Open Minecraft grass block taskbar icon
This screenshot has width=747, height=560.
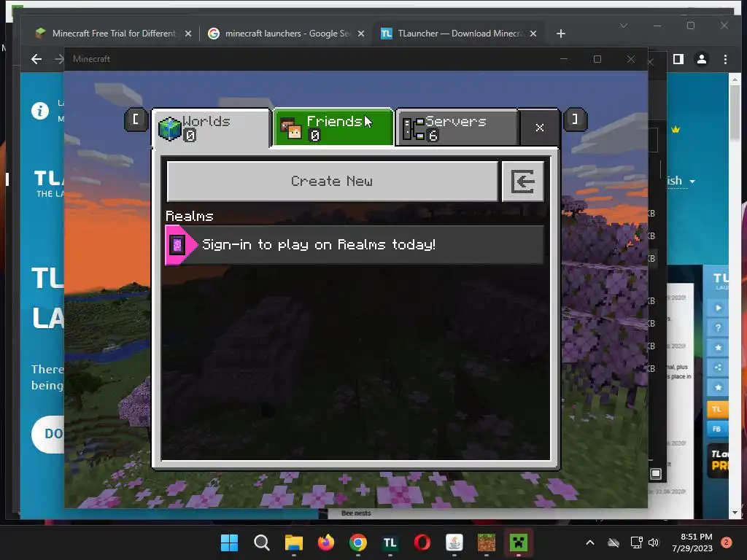(487, 542)
